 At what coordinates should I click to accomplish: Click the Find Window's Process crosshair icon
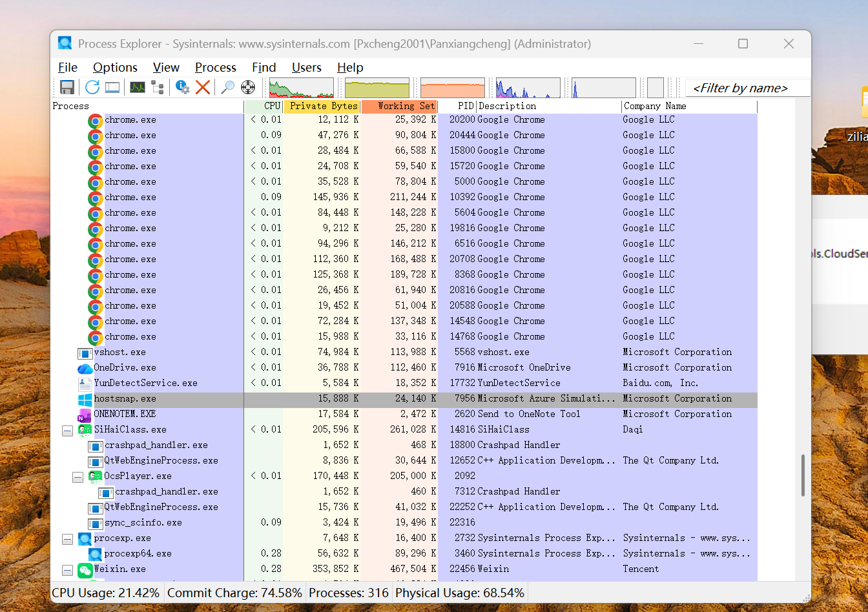pos(248,87)
